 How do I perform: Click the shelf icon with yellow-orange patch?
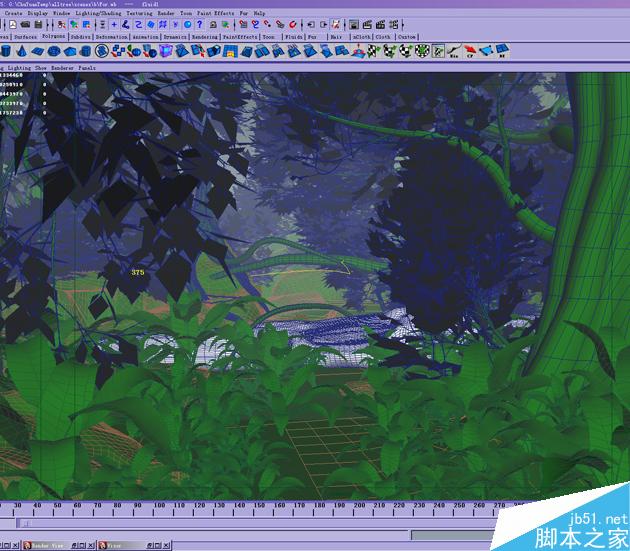click(x=230, y=51)
